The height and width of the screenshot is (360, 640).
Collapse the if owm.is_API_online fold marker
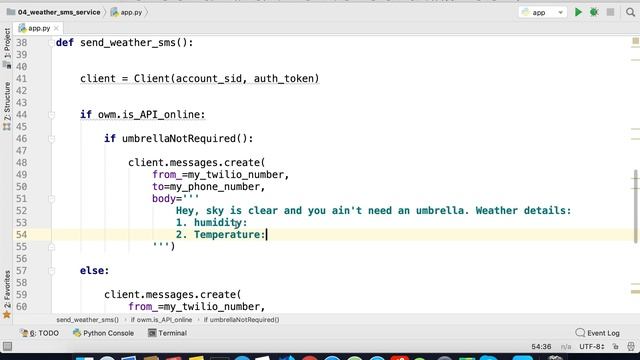point(51,115)
